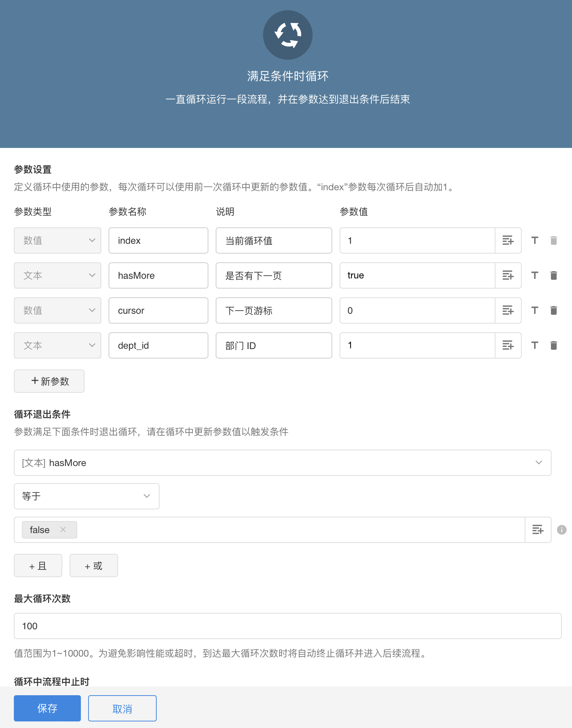
Task: Click the max loop count field showing 100
Action: click(287, 626)
